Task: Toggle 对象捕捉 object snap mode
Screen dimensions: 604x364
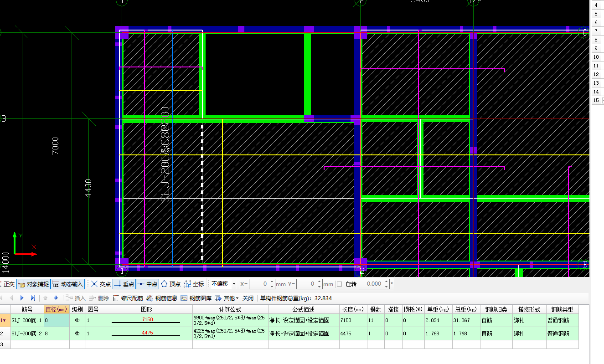Action: coord(33,284)
